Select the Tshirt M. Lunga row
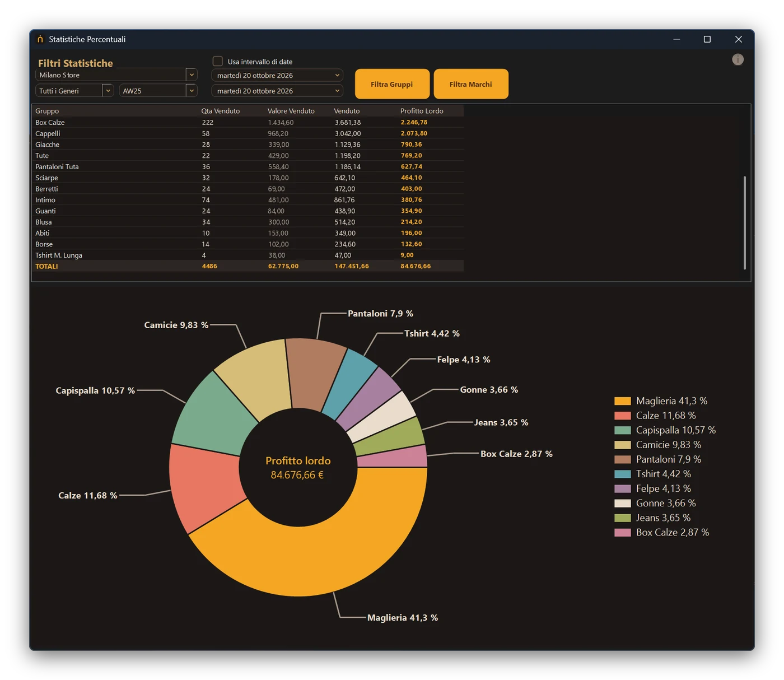Viewport: 784px width, 680px height. click(x=248, y=255)
